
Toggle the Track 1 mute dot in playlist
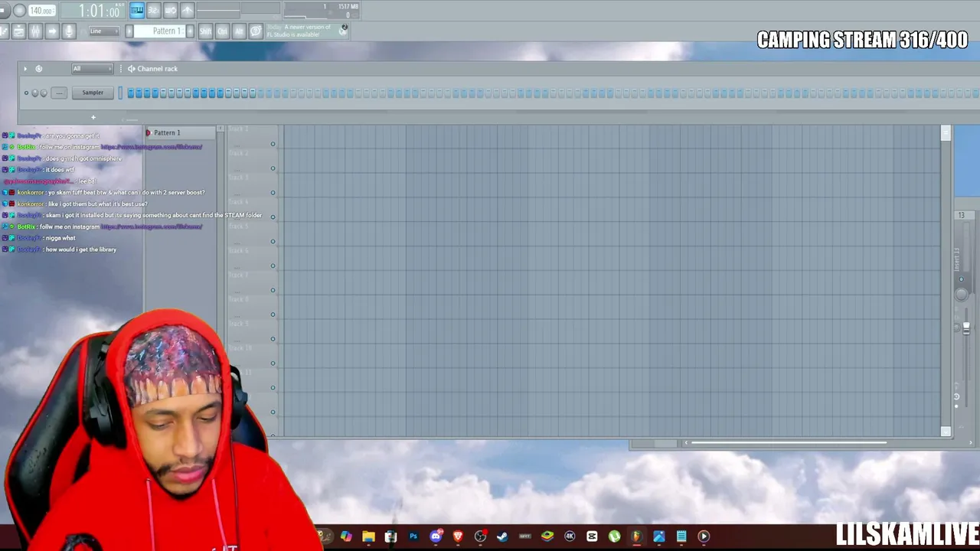point(273,144)
